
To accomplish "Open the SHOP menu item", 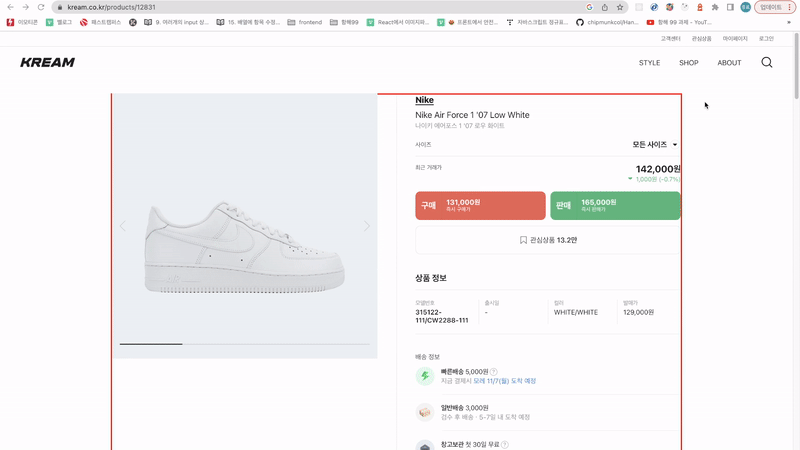I will (x=688, y=63).
